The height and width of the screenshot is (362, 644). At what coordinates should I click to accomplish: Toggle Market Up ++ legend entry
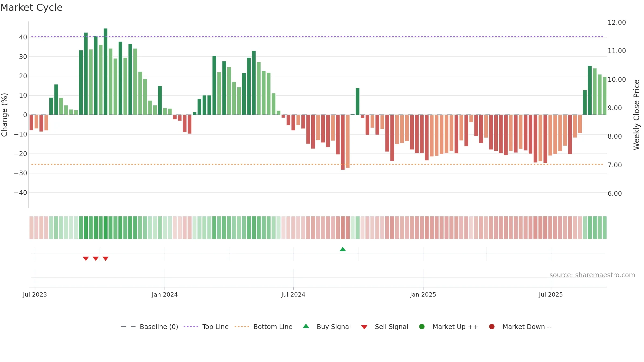click(x=448, y=327)
